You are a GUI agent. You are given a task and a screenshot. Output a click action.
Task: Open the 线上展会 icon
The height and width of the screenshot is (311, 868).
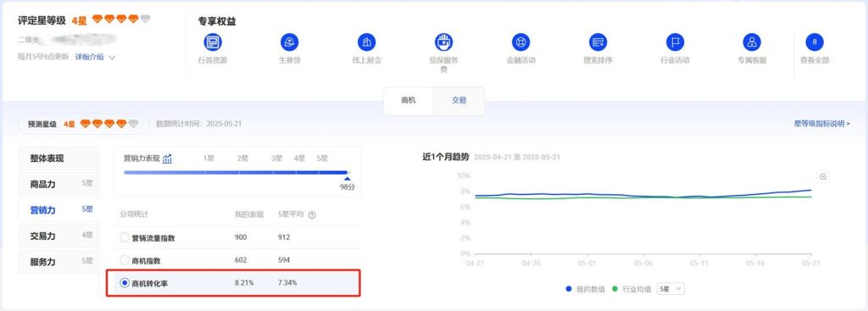366,42
